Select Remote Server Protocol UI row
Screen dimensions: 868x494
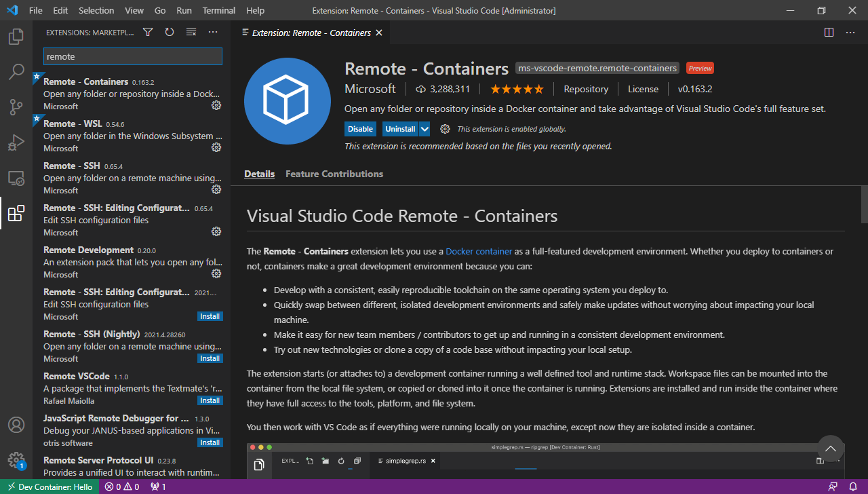coord(132,466)
